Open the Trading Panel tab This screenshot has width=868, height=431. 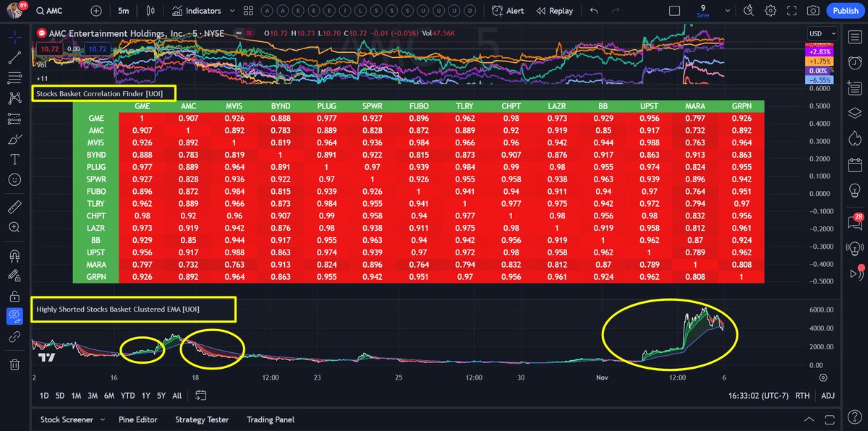pos(271,419)
